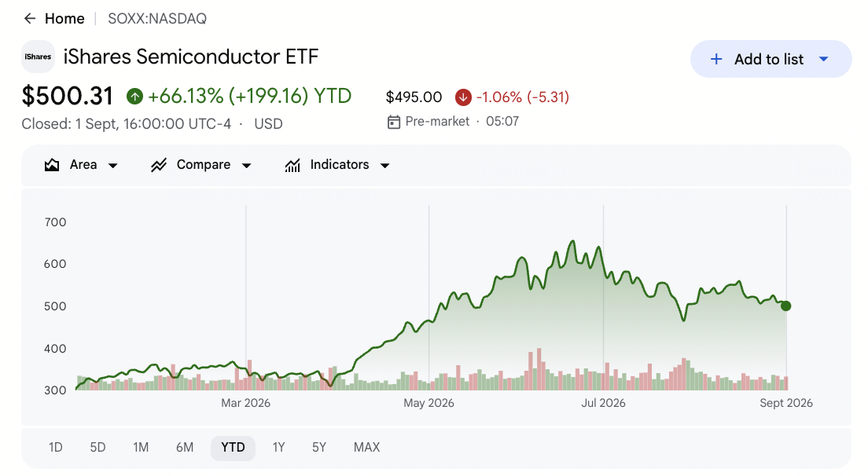Image resolution: width=868 pixels, height=476 pixels.
Task: Click the back arrow icon beside Home
Action: (30, 19)
